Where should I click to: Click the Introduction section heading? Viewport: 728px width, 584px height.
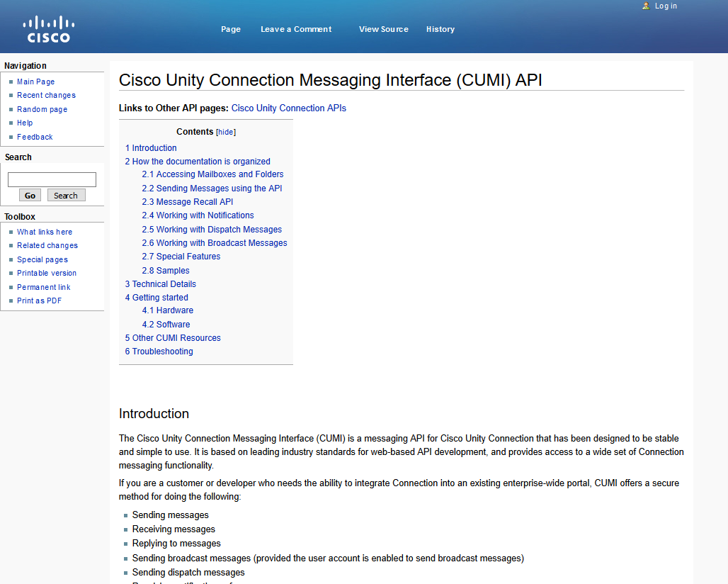154,413
